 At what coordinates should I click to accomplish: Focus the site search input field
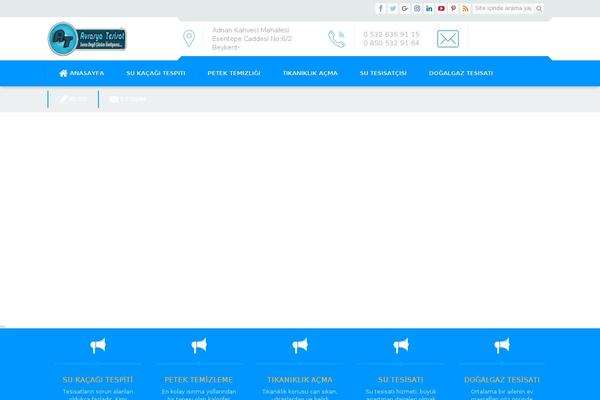click(503, 8)
